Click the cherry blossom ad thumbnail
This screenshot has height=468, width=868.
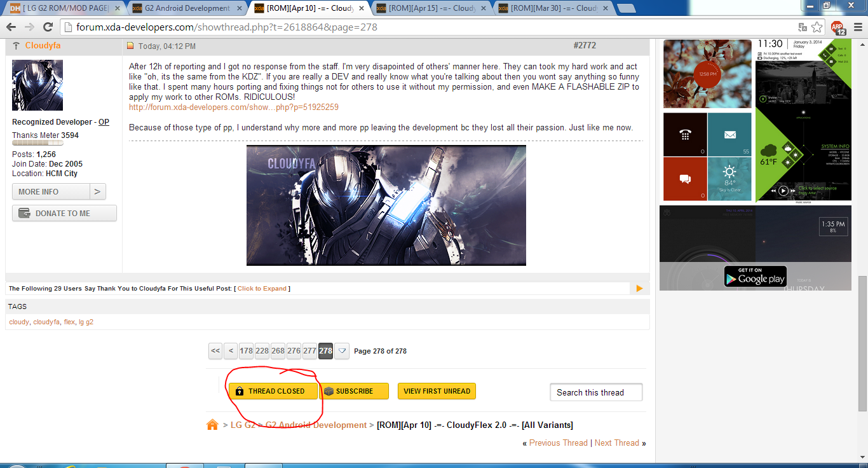point(707,74)
